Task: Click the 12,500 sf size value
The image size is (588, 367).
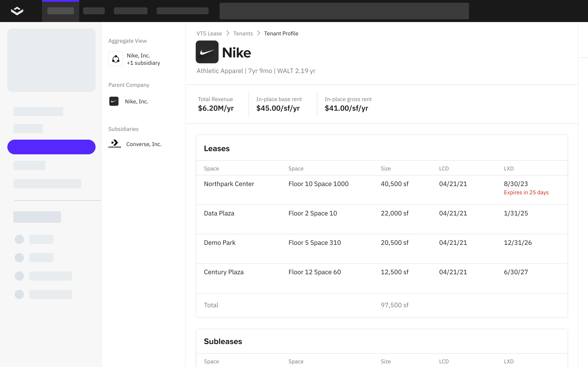Action: [395, 272]
